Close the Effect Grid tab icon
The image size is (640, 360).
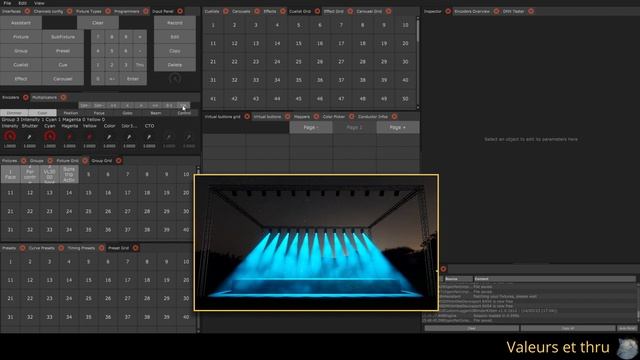[x=350, y=11]
